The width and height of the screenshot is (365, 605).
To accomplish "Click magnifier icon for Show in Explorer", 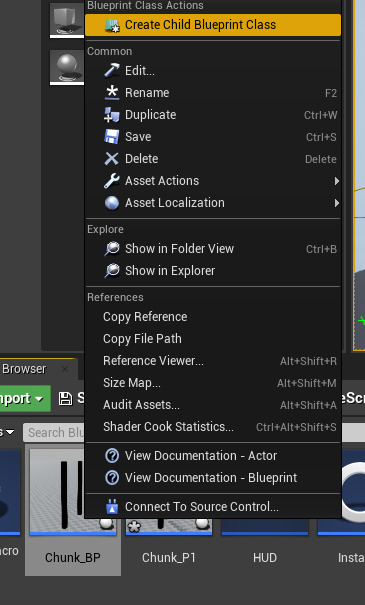I will tap(112, 271).
